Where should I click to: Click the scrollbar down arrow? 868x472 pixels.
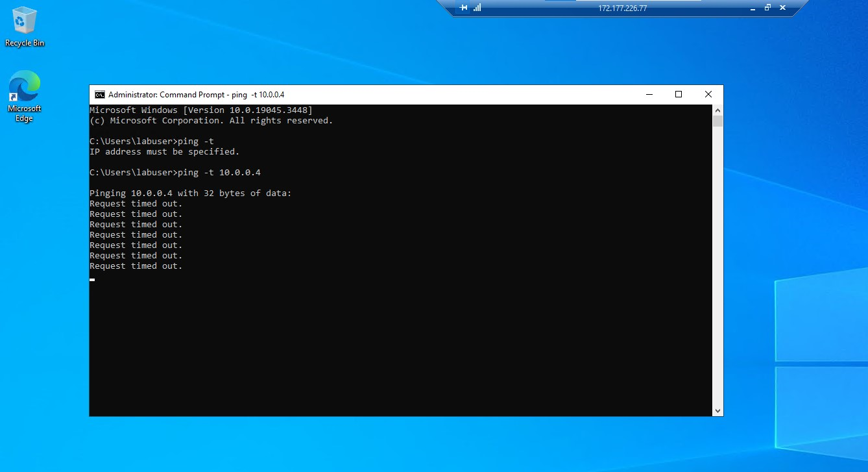tap(717, 410)
